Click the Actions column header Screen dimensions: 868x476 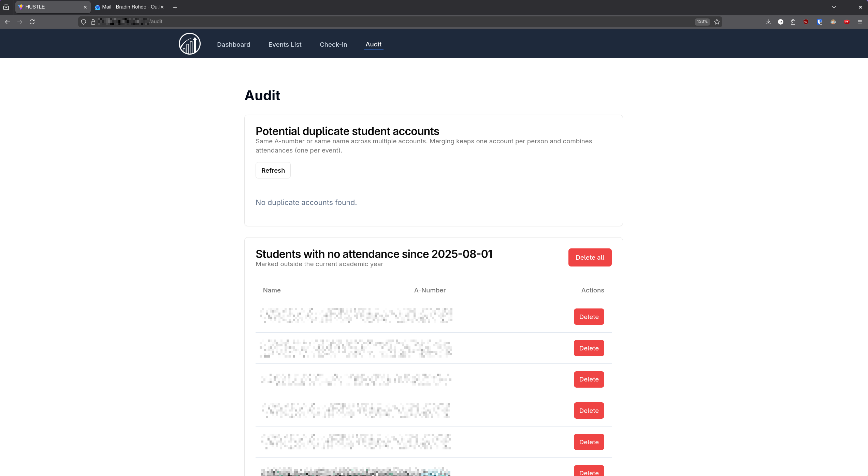593,290
